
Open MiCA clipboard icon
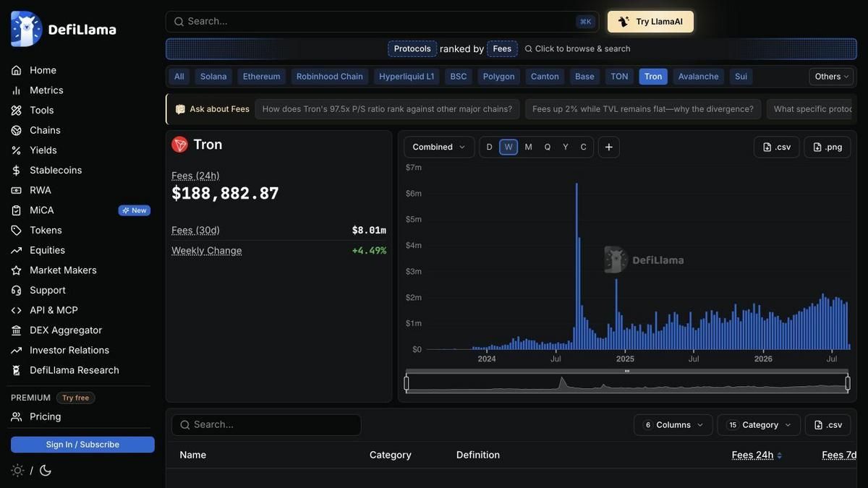pos(17,210)
